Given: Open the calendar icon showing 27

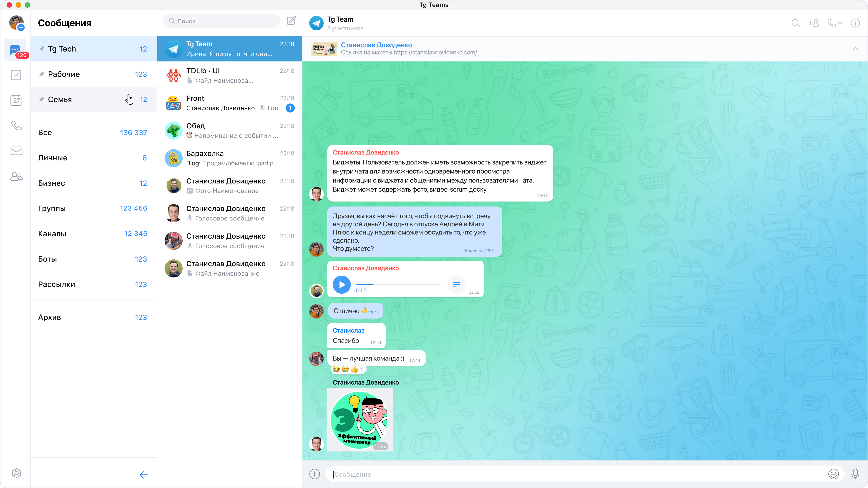Looking at the screenshot, I should (x=16, y=100).
